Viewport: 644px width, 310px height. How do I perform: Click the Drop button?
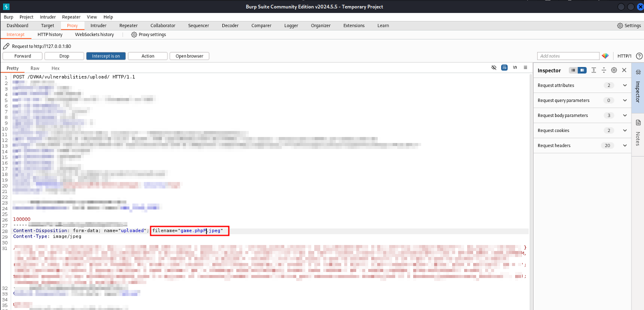pos(64,56)
